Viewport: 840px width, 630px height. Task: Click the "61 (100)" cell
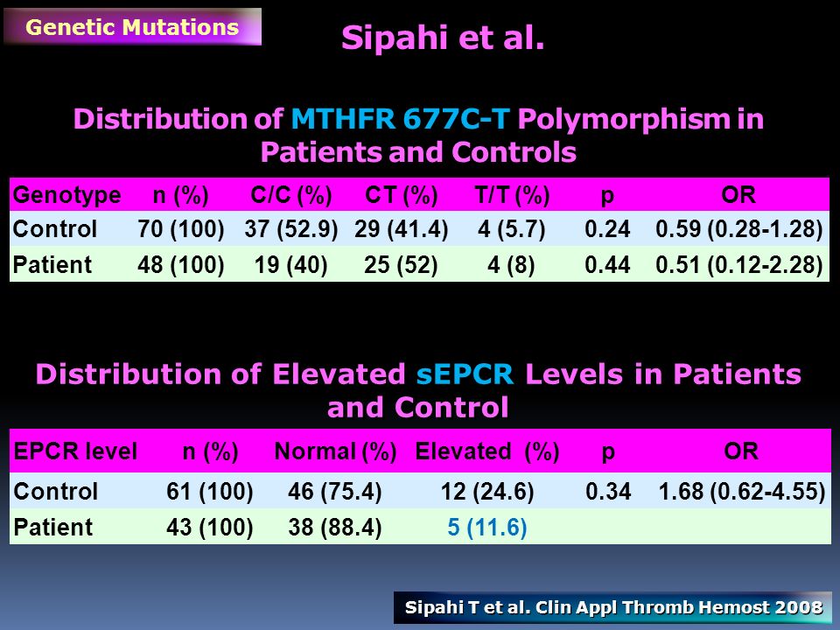(209, 491)
